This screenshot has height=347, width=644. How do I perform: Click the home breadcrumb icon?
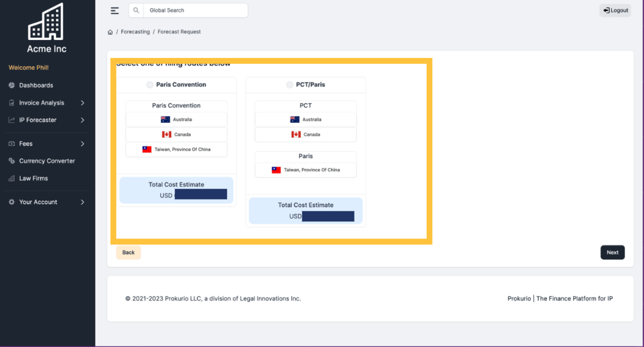pyautogui.click(x=110, y=32)
